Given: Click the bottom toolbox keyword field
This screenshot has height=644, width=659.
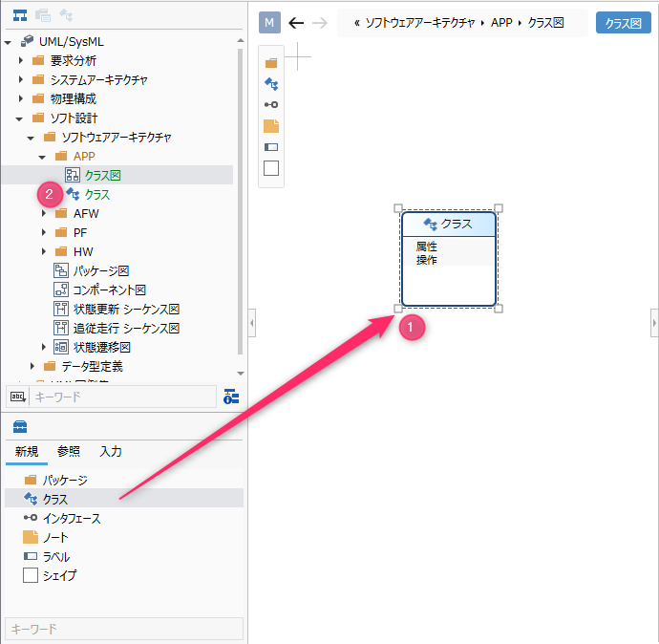Looking at the screenshot, I should click(124, 629).
